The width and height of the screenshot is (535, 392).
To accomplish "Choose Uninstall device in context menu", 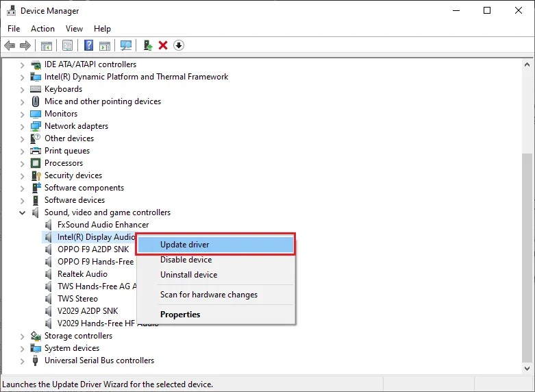I will click(x=215, y=275).
